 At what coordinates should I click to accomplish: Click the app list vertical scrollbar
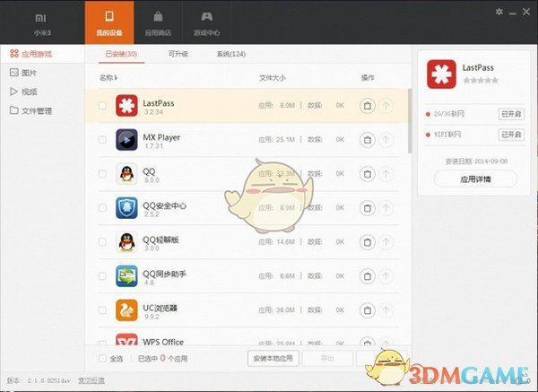click(410, 121)
